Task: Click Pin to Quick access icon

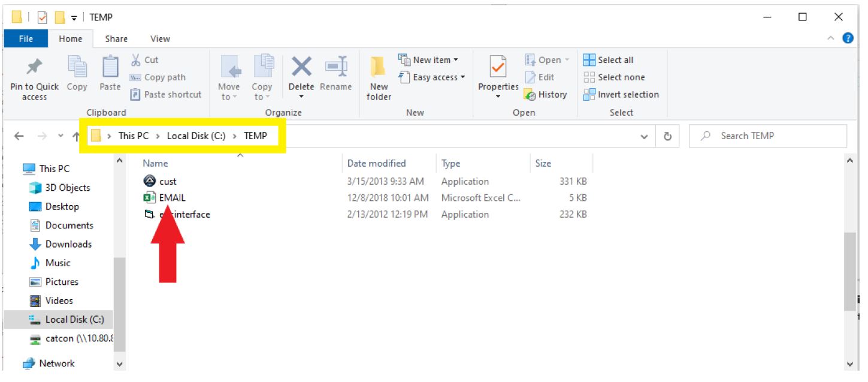Action: 34,67
